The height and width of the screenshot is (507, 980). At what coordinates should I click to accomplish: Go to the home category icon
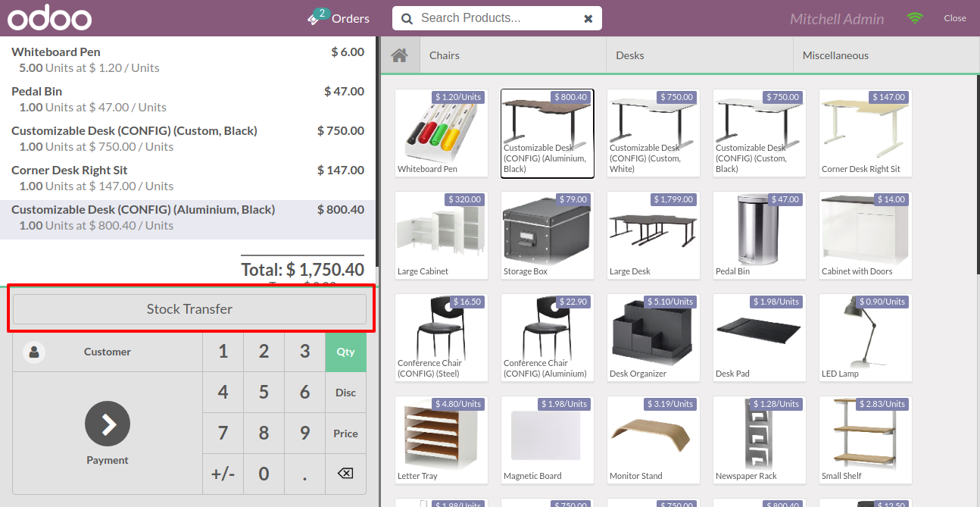[x=399, y=55]
